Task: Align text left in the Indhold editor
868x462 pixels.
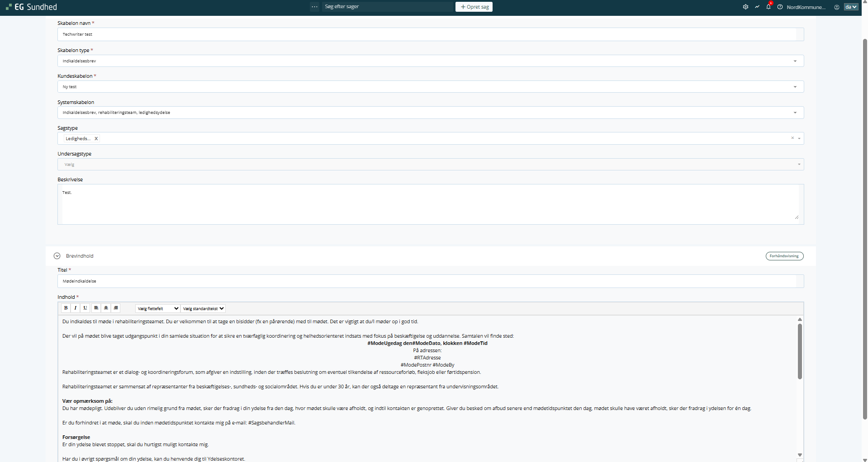Action: (x=96, y=308)
